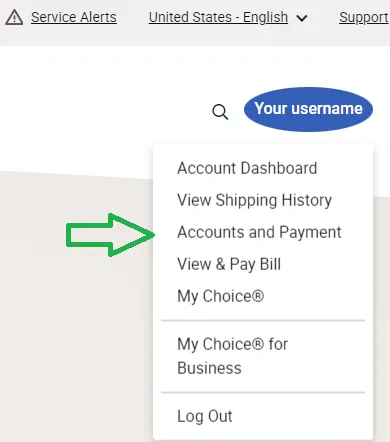Click the divider above Log Out

(x=263, y=393)
